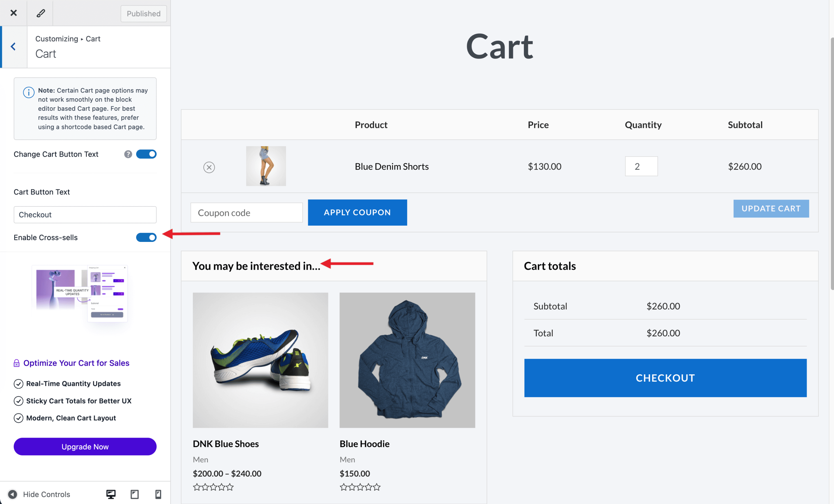The height and width of the screenshot is (504, 834).
Task: Click the help question mark icon
Action: (128, 154)
